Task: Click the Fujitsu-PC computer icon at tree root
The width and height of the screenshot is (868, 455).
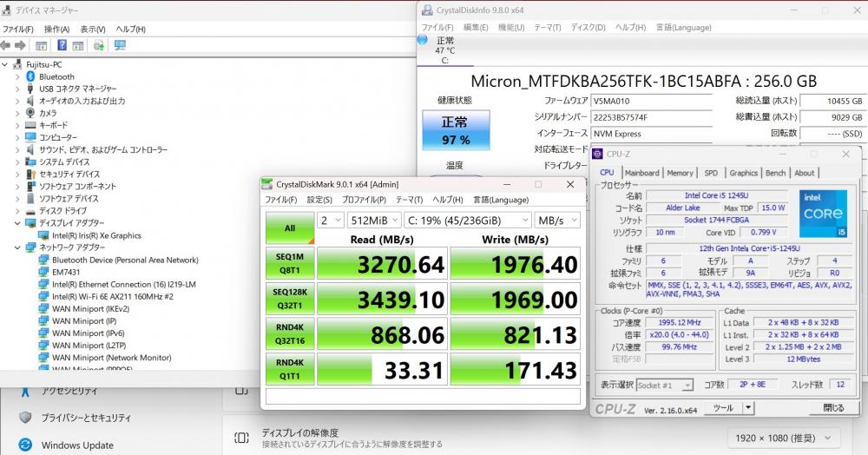Action: [17, 64]
